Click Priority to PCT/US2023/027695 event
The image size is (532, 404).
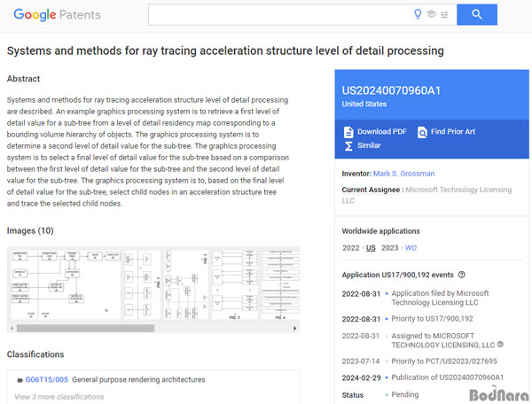[444, 361]
